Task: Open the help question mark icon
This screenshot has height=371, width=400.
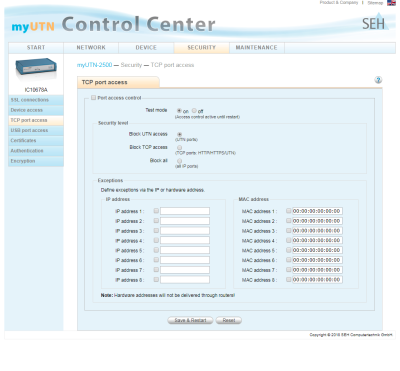Action: [378, 80]
